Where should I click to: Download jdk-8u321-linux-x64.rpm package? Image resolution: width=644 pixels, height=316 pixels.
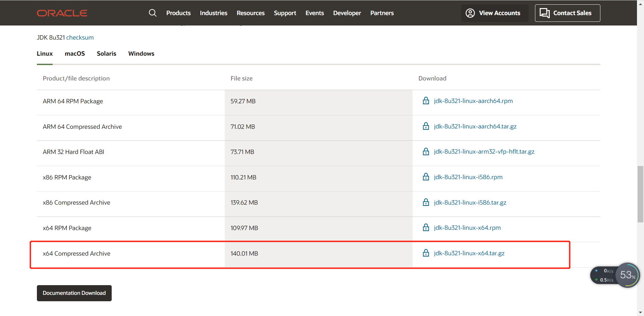pyautogui.click(x=467, y=227)
